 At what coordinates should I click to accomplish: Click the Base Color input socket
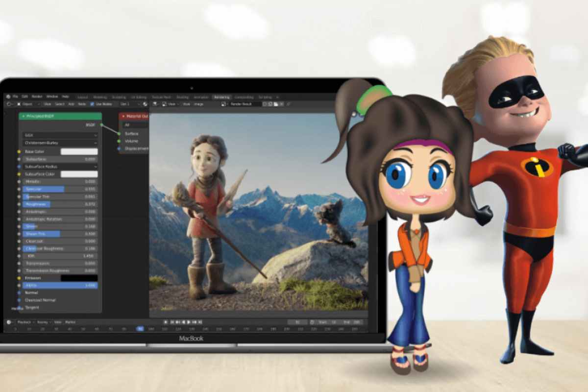click(x=19, y=151)
